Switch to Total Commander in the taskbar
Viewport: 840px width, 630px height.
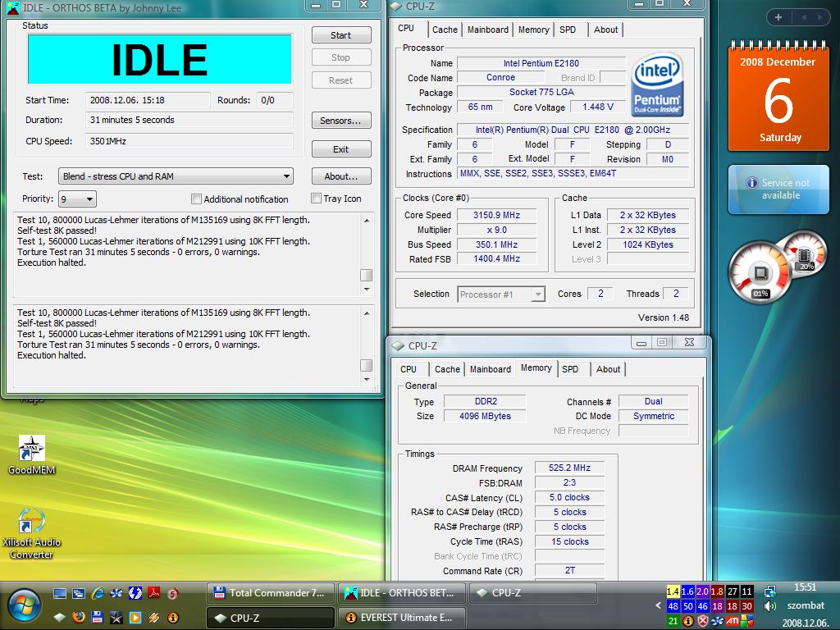click(271, 593)
